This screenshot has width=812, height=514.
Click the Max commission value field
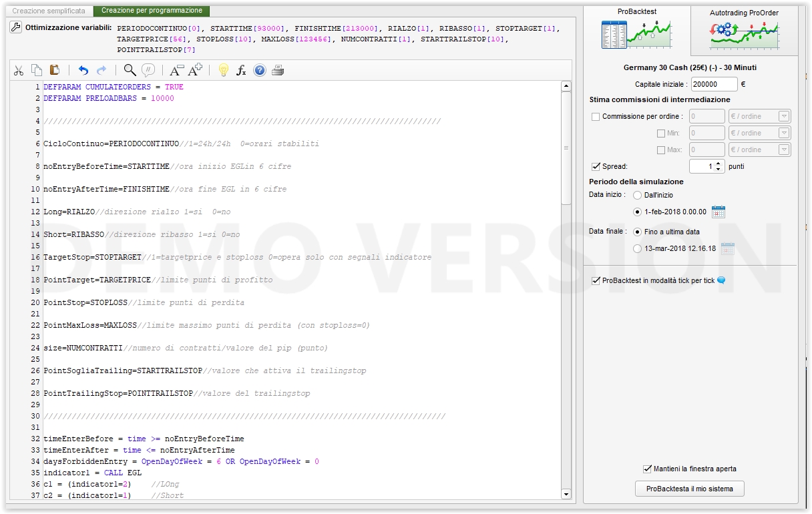(x=706, y=150)
